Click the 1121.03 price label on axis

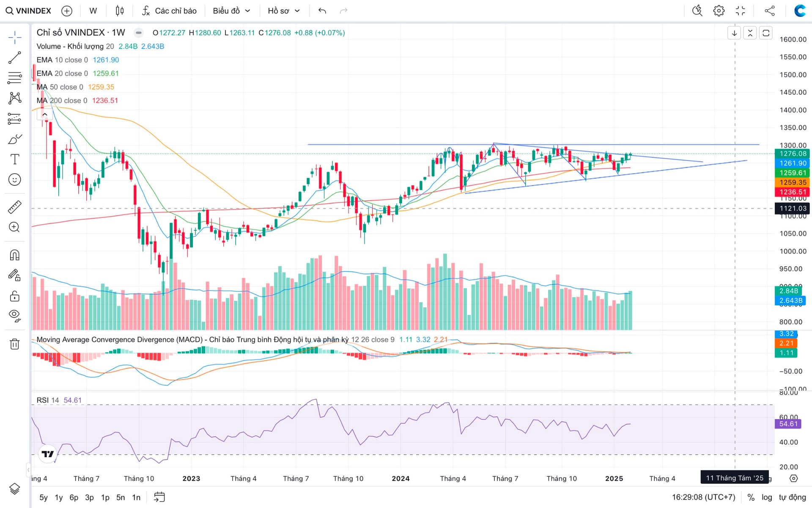coord(793,208)
